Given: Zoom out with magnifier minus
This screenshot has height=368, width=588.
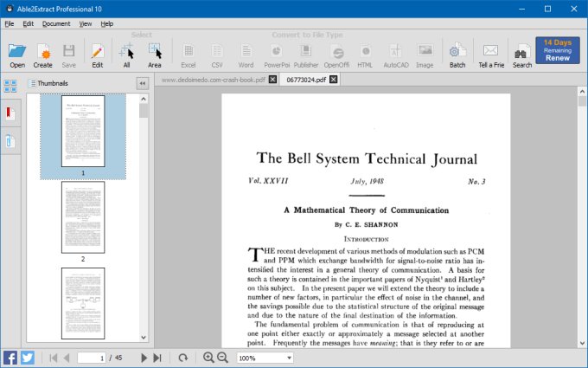Looking at the screenshot, I should [x=222, y=358].
